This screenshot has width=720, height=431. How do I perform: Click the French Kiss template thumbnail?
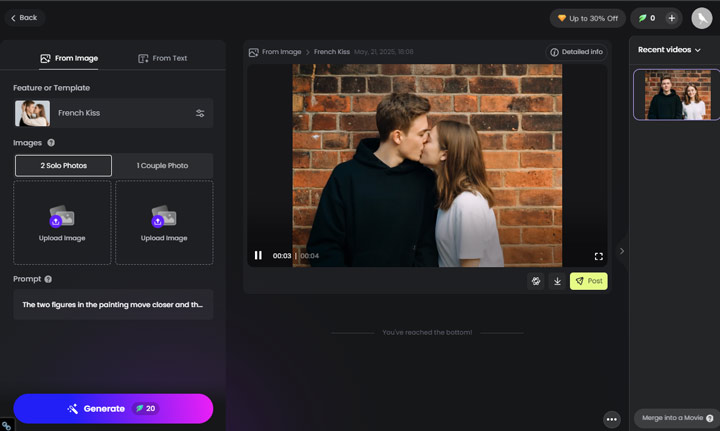coord(32,113)
